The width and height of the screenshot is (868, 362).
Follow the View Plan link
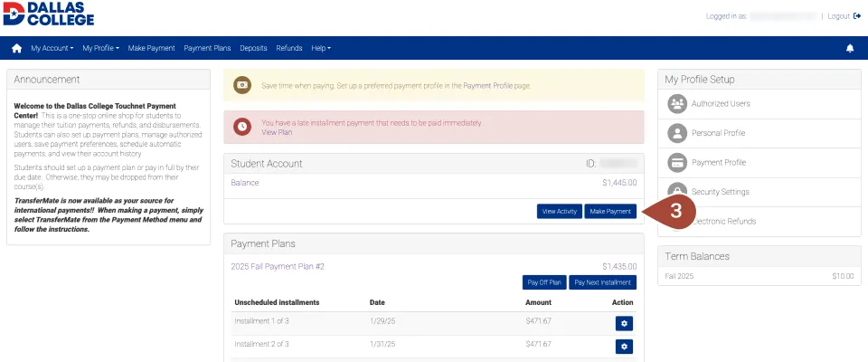click(277, 132)
